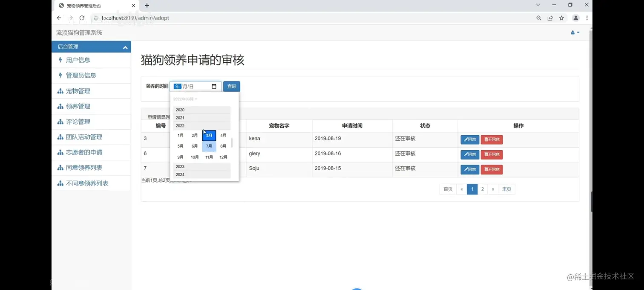Viewport: 644px width, 290px height.
Task: Click the 流浪猫狗管理系统 brand link
Action: tap(79, 33)
